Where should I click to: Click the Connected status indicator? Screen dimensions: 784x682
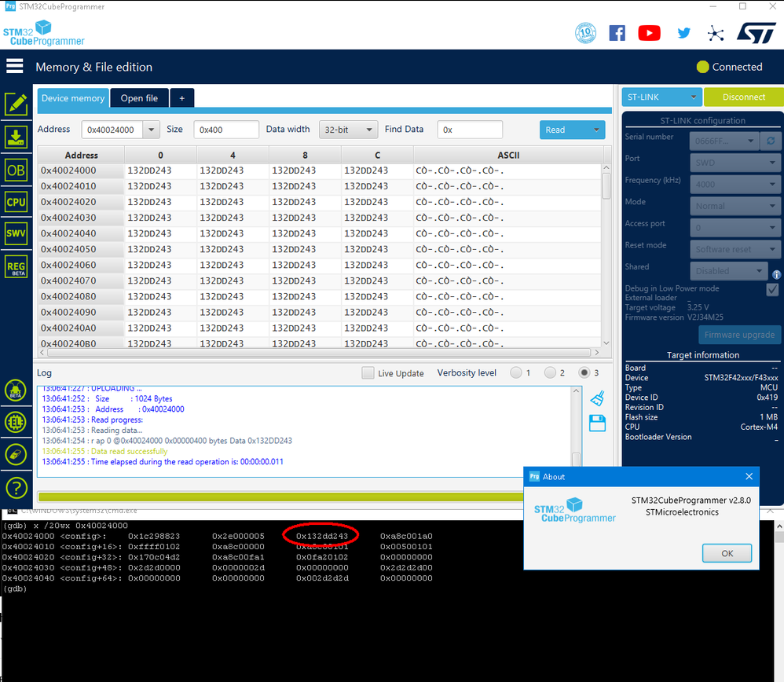click(730, 67)
